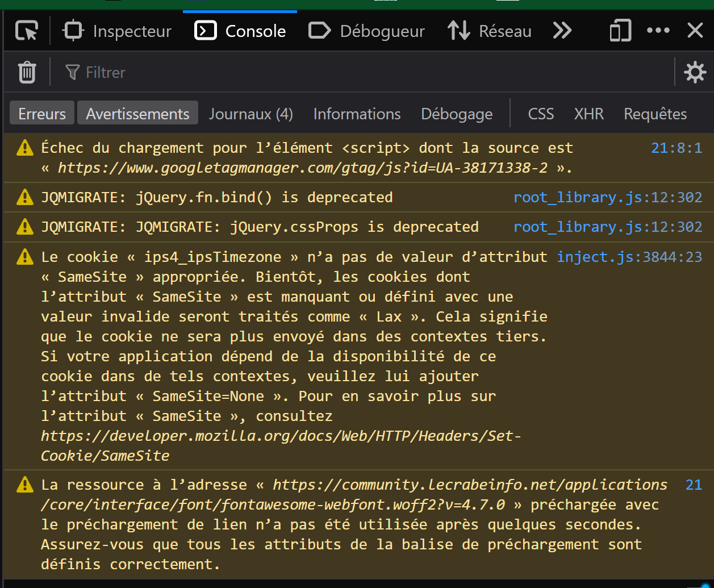Screen dimensions: 714x588
Task: Click warning icon on script loading failure
Action: 25,148
